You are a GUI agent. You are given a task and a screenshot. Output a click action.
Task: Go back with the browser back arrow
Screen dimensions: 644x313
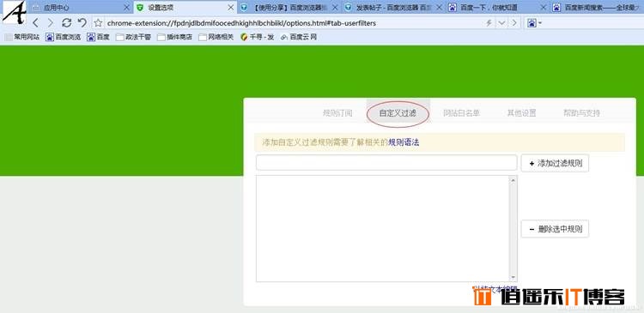point(36,23)
